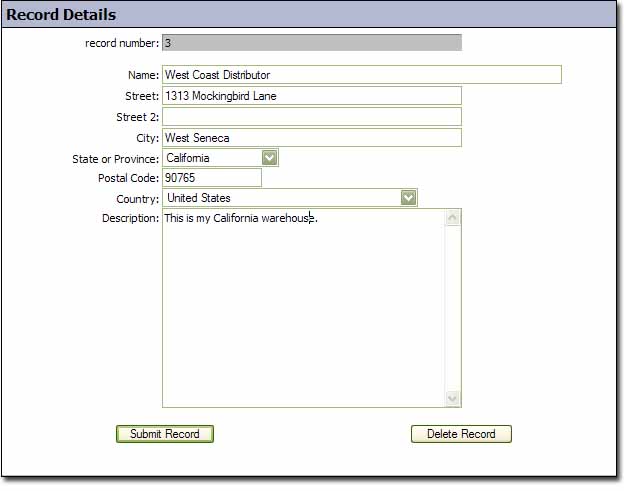Click the "State or Province:" label
Viewport: 624px width, 491px height.
click(115, 159)
